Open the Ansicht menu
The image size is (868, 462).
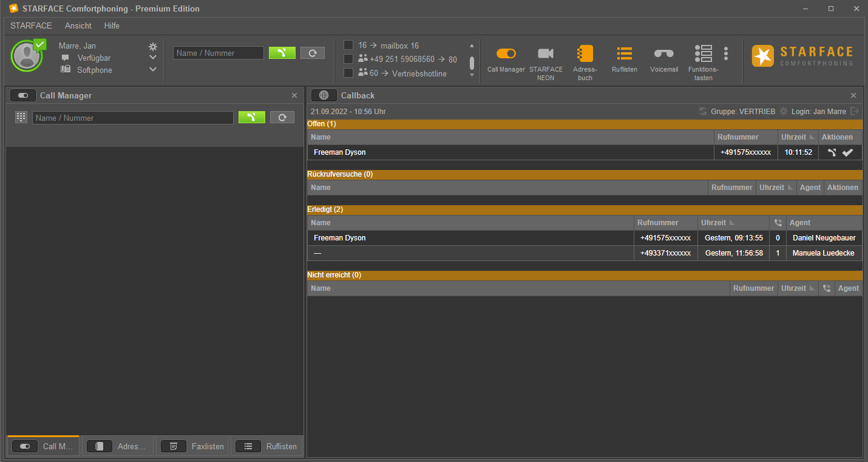pyautogui.click(x=78, y=25)
